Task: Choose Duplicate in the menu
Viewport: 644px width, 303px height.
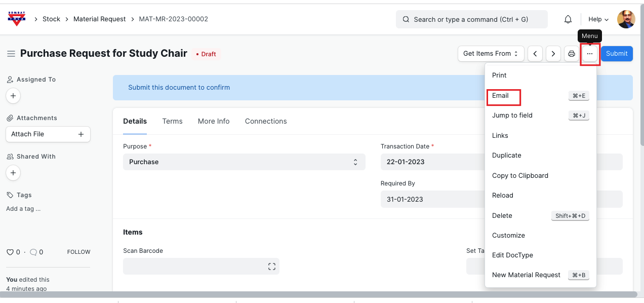Action: [506, 156]
